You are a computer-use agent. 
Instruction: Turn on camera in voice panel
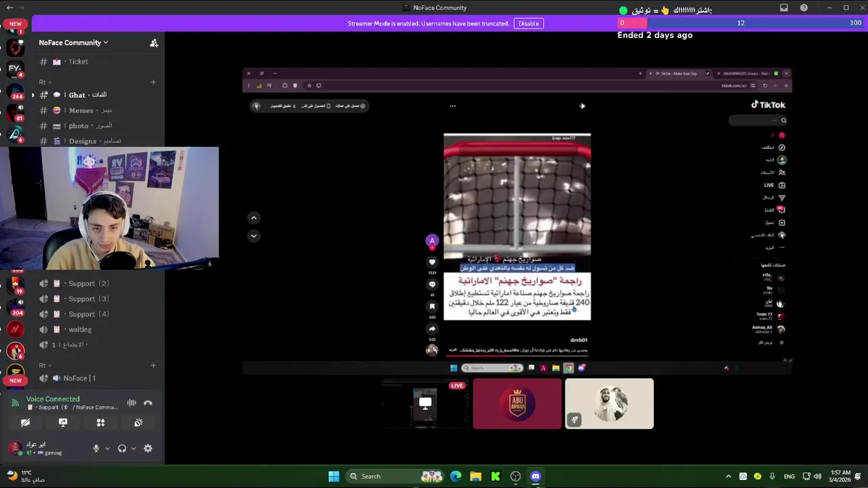pos(25,422)
